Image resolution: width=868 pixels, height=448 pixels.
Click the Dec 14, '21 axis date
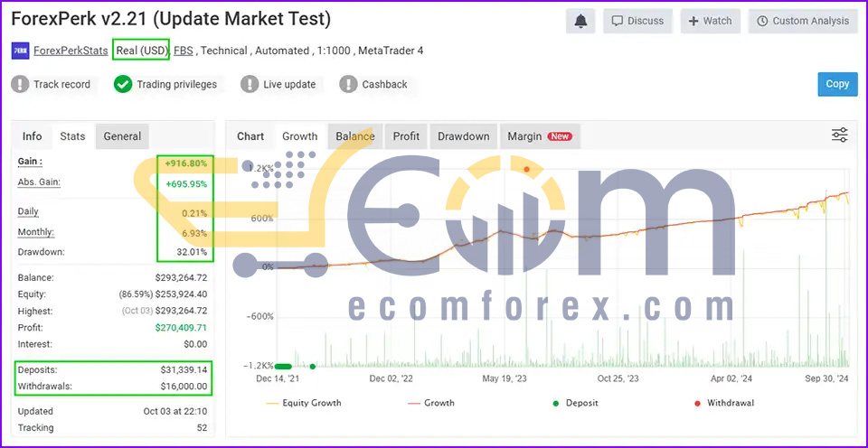point(278,378)
